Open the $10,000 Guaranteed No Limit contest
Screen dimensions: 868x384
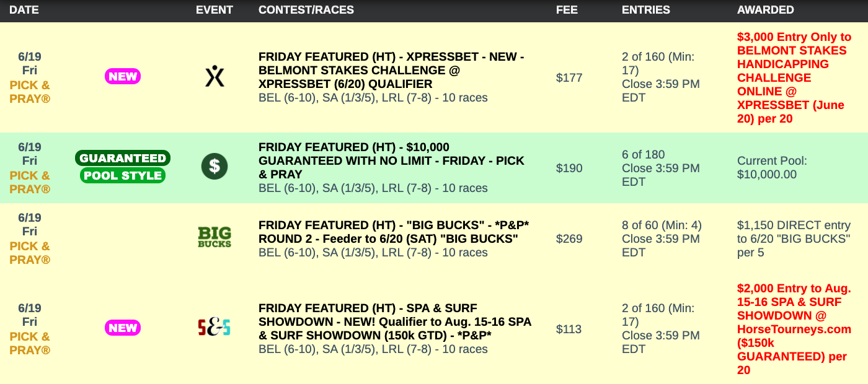[391, 160]
